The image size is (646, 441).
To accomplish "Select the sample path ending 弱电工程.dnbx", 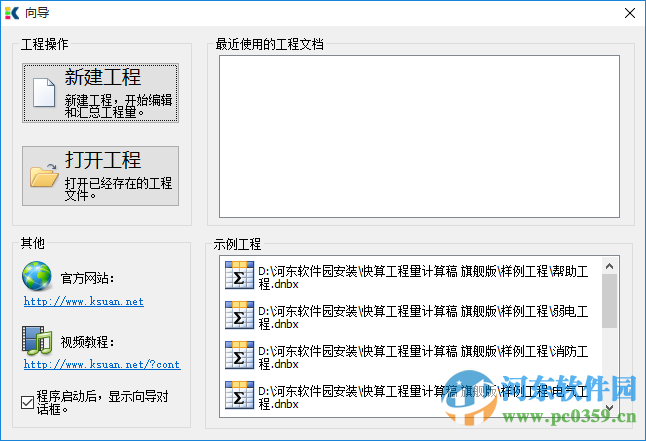I will pyautogui.click(x=423, y=318).
